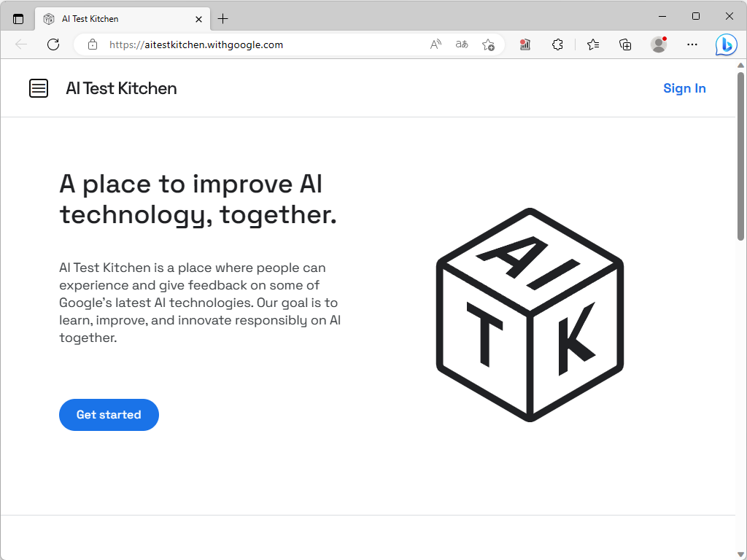Image resolution: width=747 pixels, height=560 pixels.
Task: Open the browser Collections icon
Action: [624, 44]
